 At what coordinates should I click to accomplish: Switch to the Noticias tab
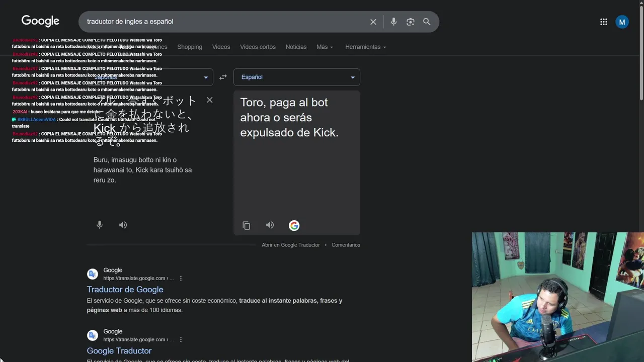tap(296, 47)
